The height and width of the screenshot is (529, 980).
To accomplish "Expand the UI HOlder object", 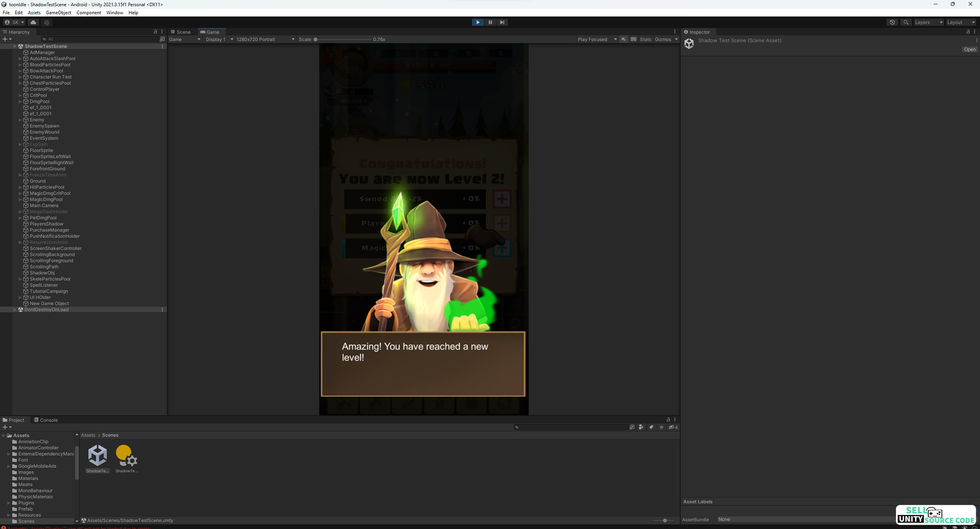I will pos(20,298).
